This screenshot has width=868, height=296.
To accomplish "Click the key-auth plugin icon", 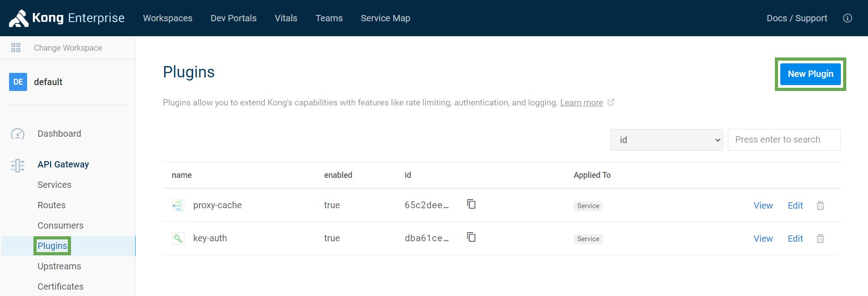I will point(178,239).
